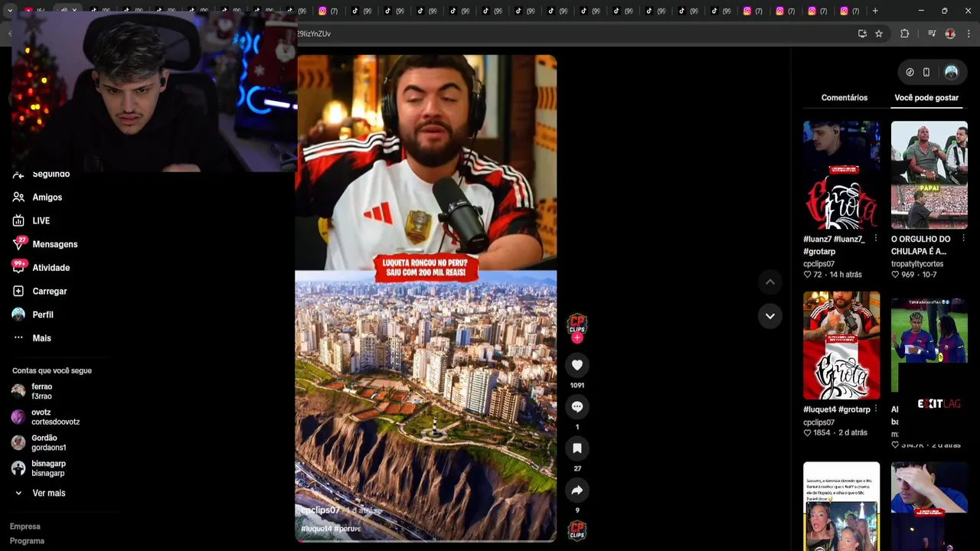Switch to the first Instagram browser tab
The image size is (980, 551).
click(x=328, y=11)
